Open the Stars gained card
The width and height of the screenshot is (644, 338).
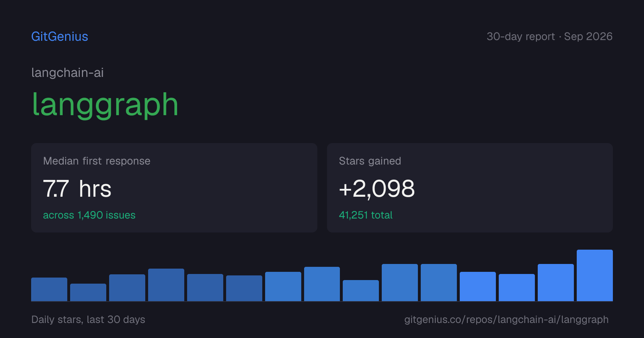[470, 188]
